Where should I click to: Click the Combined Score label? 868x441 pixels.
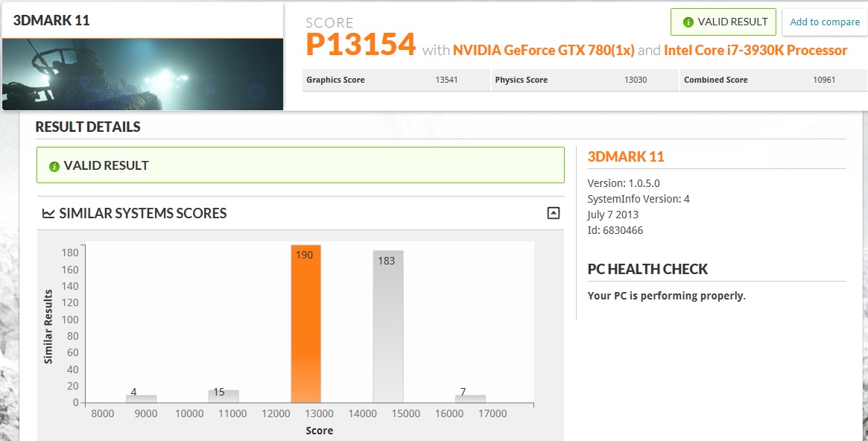(716, 80)
